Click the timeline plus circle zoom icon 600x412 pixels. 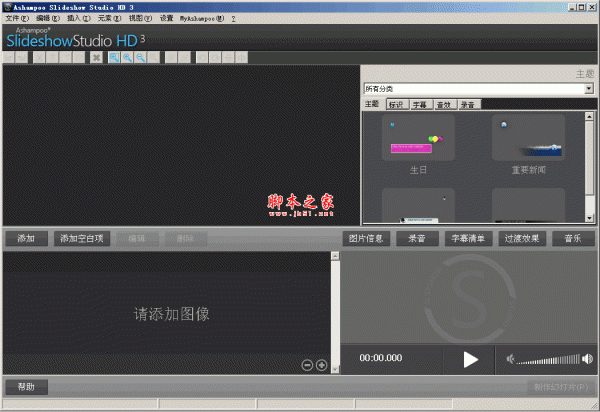coord(322,365)
